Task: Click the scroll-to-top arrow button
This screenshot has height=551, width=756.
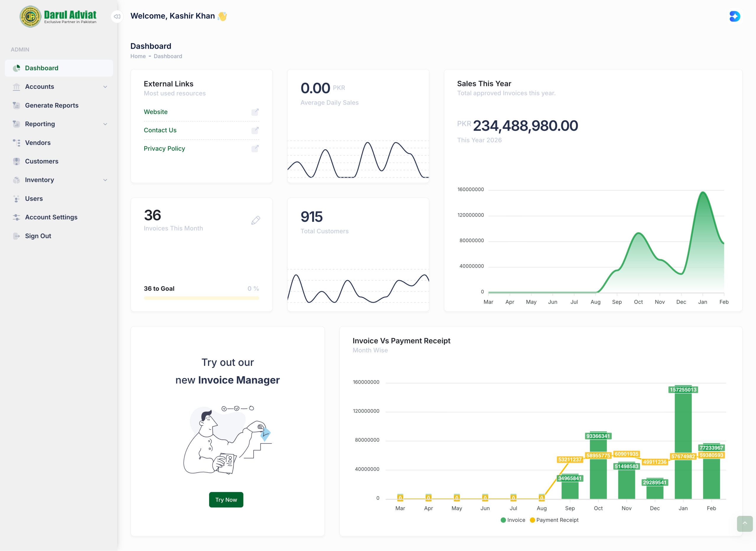Action: (744, 524)
